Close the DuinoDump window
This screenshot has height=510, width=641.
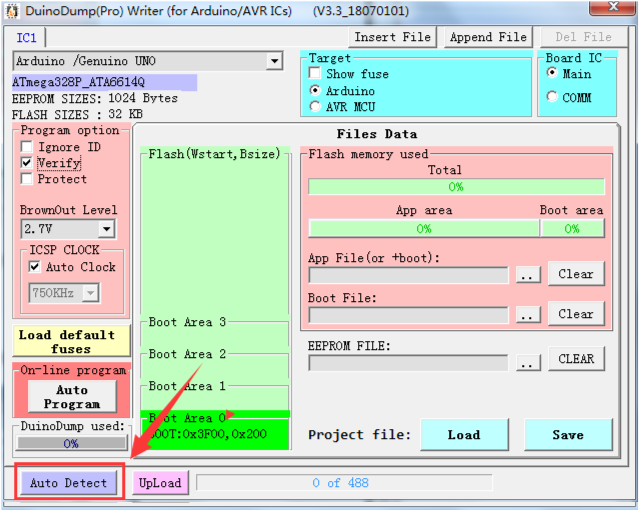pos(613,7)
